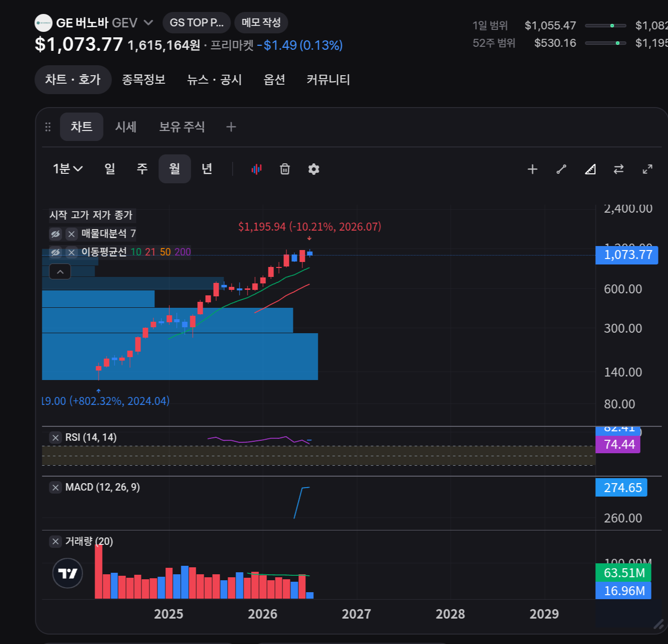Viewport: 668px width, 644px height.
Task: Close the MACD (12, 26, 9) indicator
Action: [x=55, y=487]
